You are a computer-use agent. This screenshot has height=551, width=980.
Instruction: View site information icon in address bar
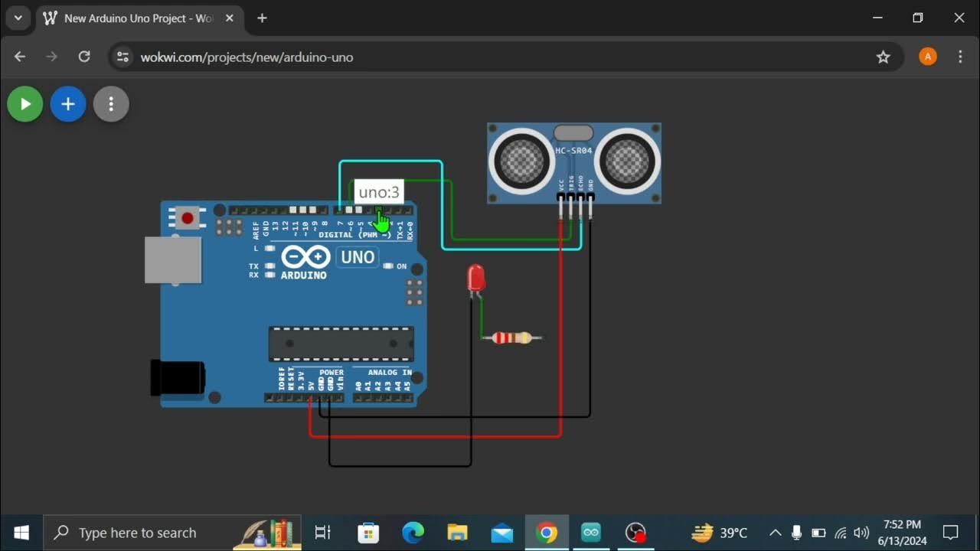[x=122, y=57]
